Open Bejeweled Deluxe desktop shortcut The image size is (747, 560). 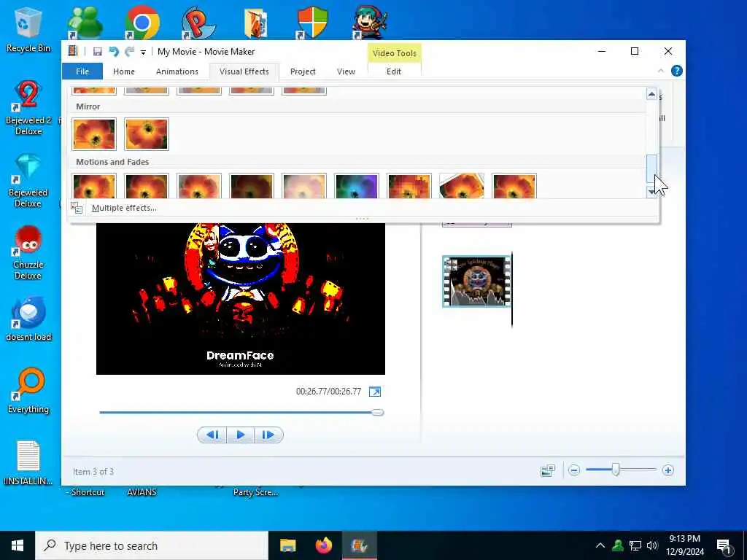(28, 181)
